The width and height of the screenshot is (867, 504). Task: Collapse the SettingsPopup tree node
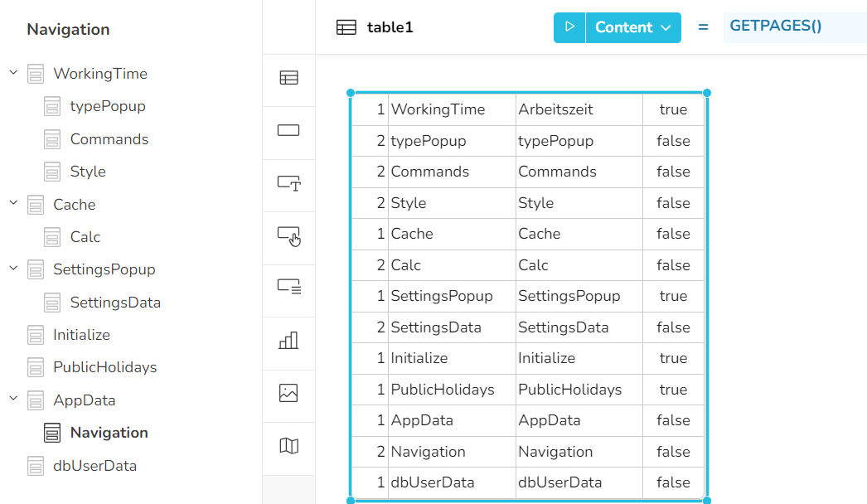point(13,269)
